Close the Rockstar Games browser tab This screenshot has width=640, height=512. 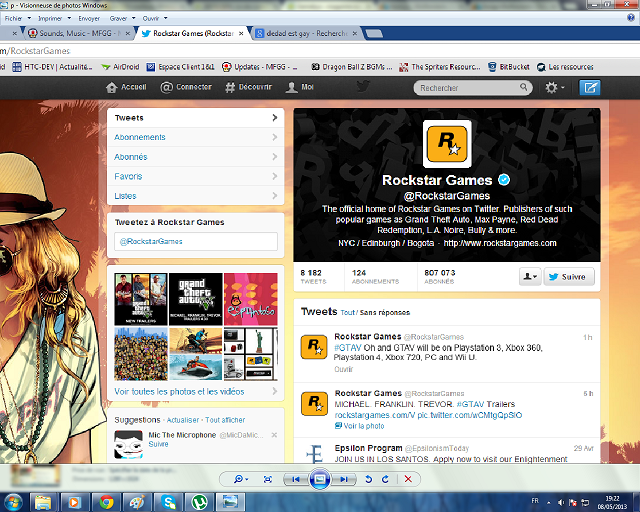click(241, 33)
